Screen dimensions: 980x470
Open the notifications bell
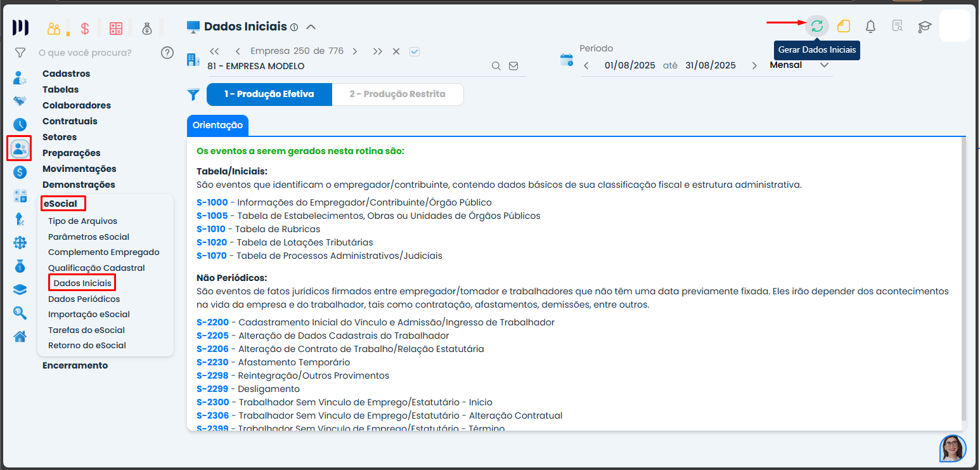coord(870,27)
